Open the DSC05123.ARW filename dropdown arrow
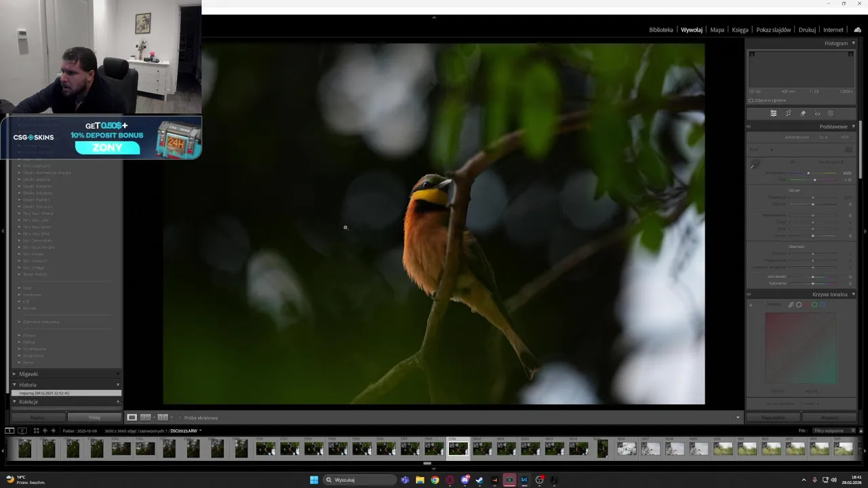The image size is (868, 488). pyautogui.click(x=201, y=430)
